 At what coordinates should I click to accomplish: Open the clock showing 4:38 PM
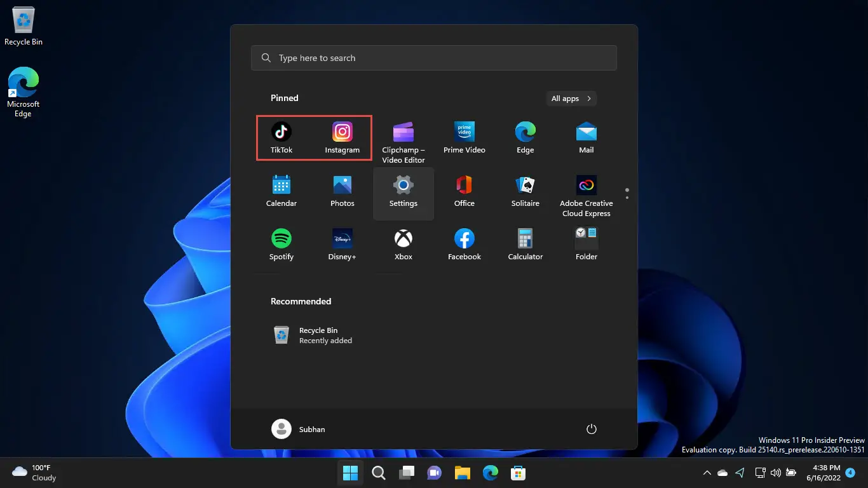[x=824, y=473]
